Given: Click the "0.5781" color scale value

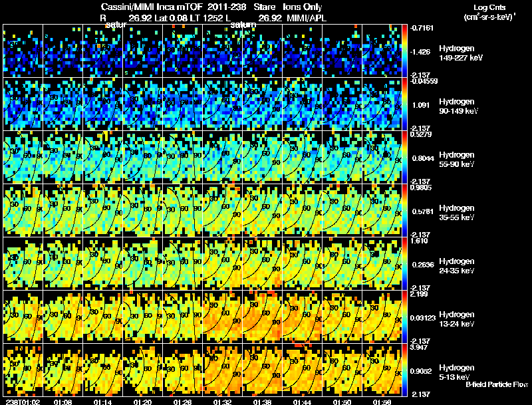Looking at the screenshot, I should (423, 211).
